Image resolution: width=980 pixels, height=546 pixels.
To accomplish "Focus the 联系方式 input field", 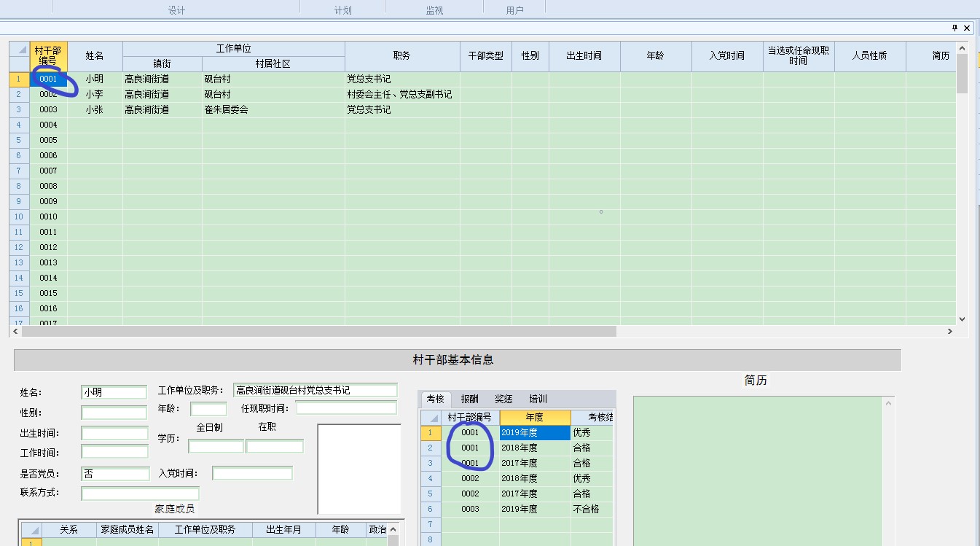I will 139,494.
